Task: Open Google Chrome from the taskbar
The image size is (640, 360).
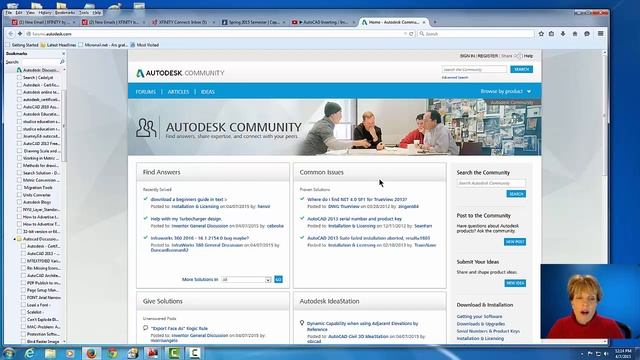Action: click(112, 353)
